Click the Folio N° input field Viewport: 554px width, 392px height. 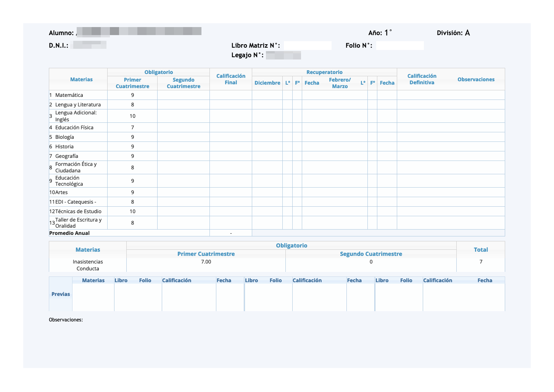point(400,46)
